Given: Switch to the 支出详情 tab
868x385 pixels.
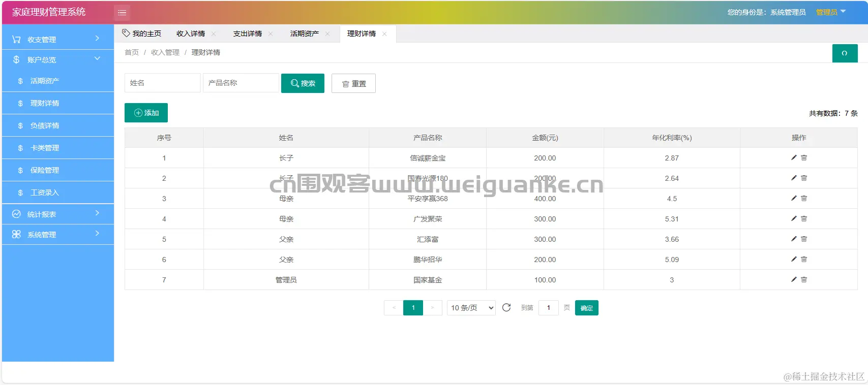Looking at the screenshot, I should [248, 34].
